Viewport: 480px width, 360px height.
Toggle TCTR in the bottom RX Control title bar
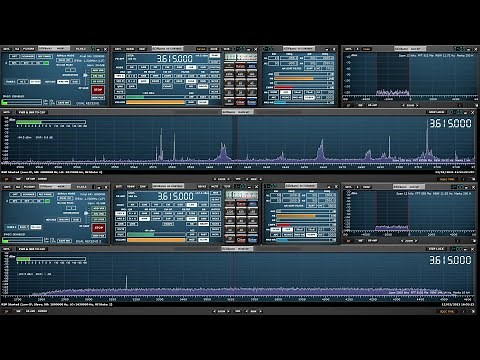click(227, 186)
